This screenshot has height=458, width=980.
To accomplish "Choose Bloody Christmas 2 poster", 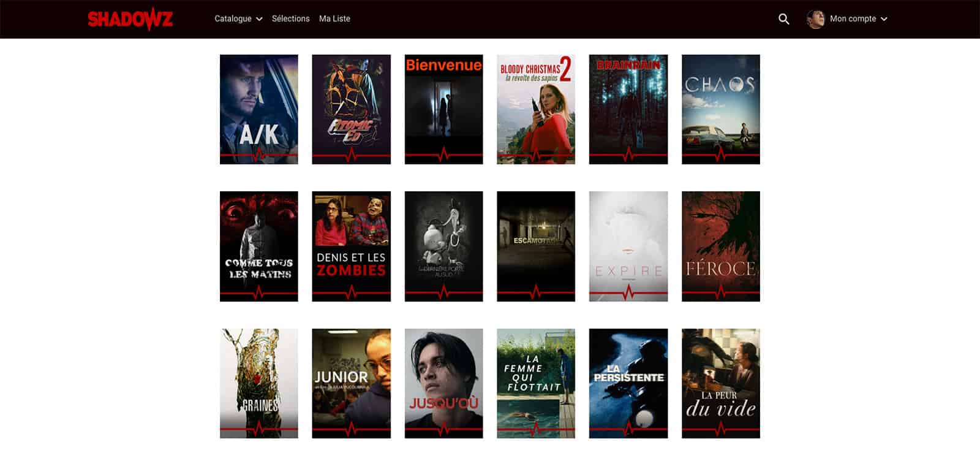I will [x=536, y=109].
